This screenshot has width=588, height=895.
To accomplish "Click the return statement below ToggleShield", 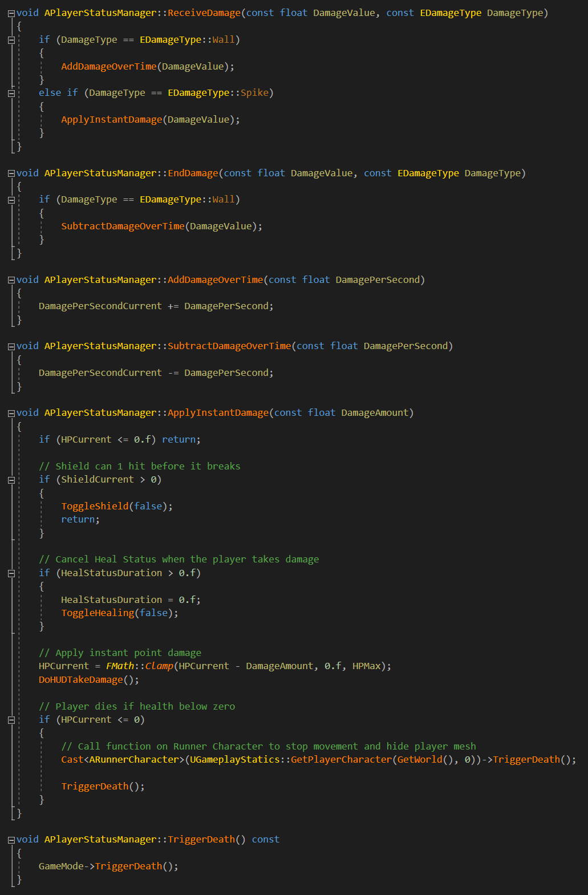I will [80, 520].
